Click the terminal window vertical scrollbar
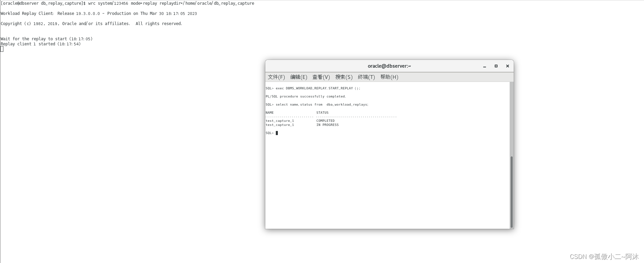The image size is (644, 263). pos(511,192)
